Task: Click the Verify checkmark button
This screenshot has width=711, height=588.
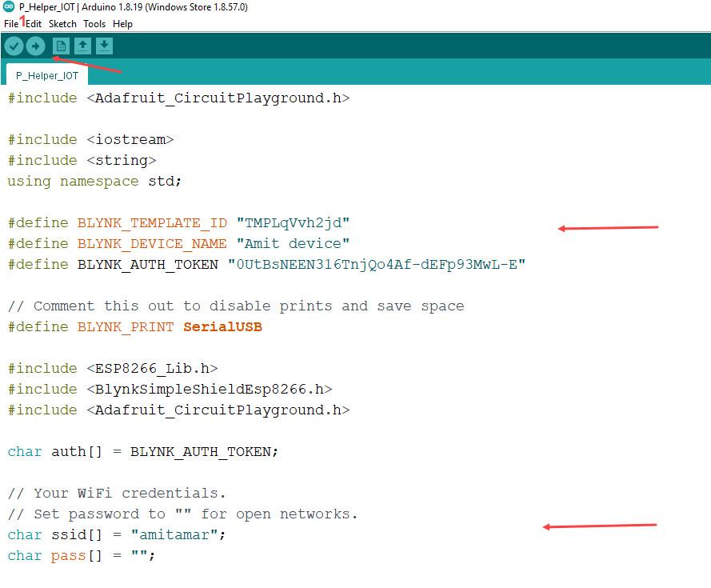Action: point(14,46)
